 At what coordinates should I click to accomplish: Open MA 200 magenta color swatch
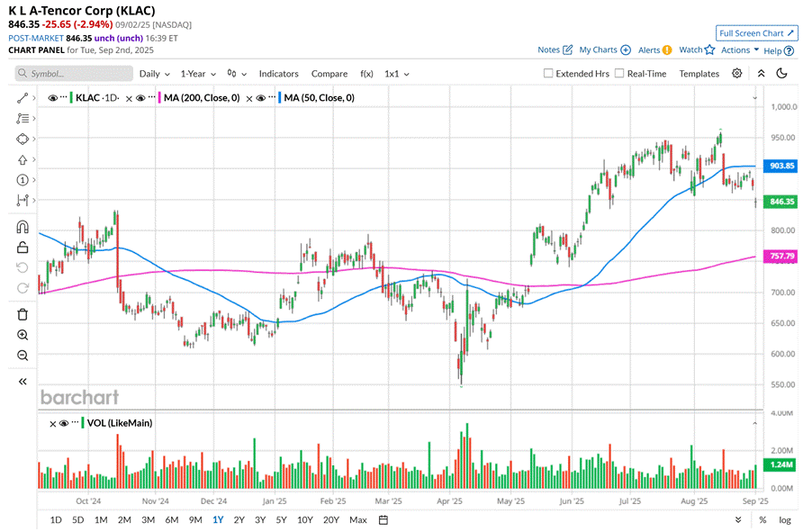(x=159, y=97)
